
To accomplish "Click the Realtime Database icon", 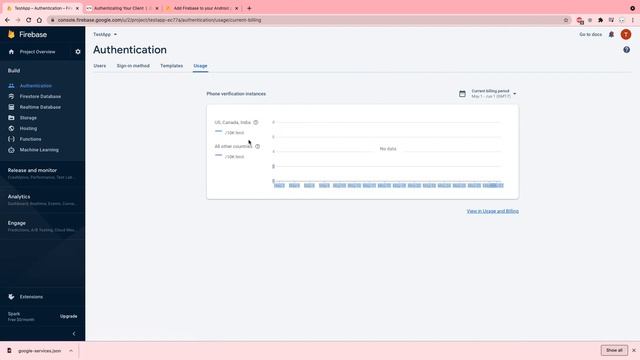I will [11, 107].
